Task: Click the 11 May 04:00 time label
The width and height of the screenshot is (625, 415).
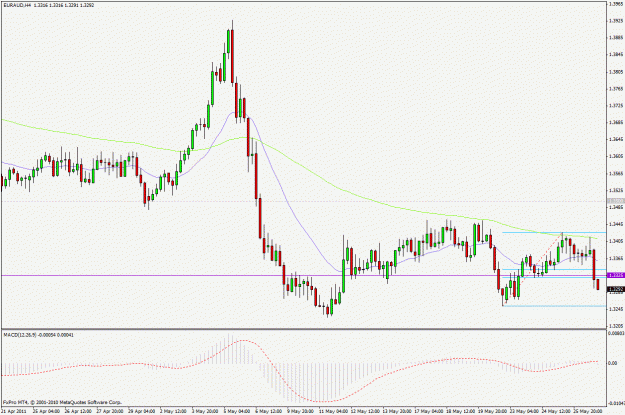Action: click(x=333, y=411)
